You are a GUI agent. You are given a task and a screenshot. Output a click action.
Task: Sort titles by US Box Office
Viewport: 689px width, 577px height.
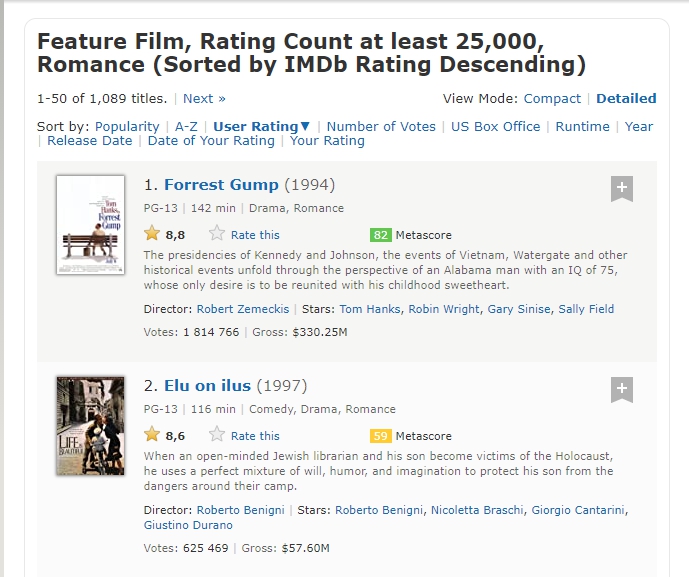pos(495,127)
